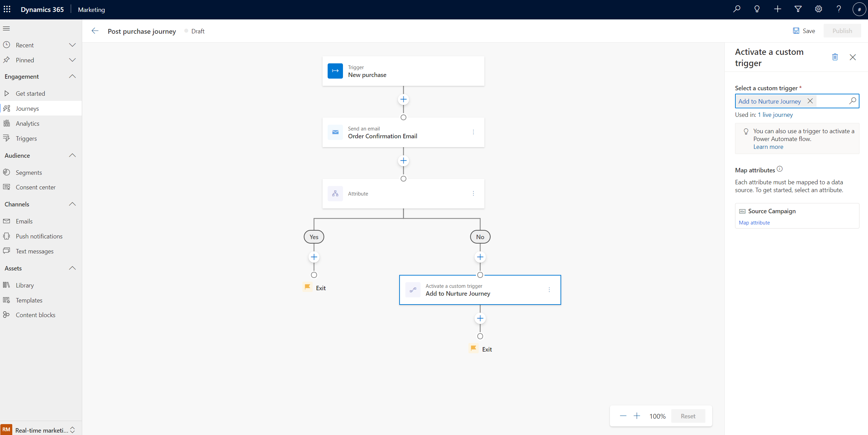Click the filter icon in the top toolbar

(797, 9)
